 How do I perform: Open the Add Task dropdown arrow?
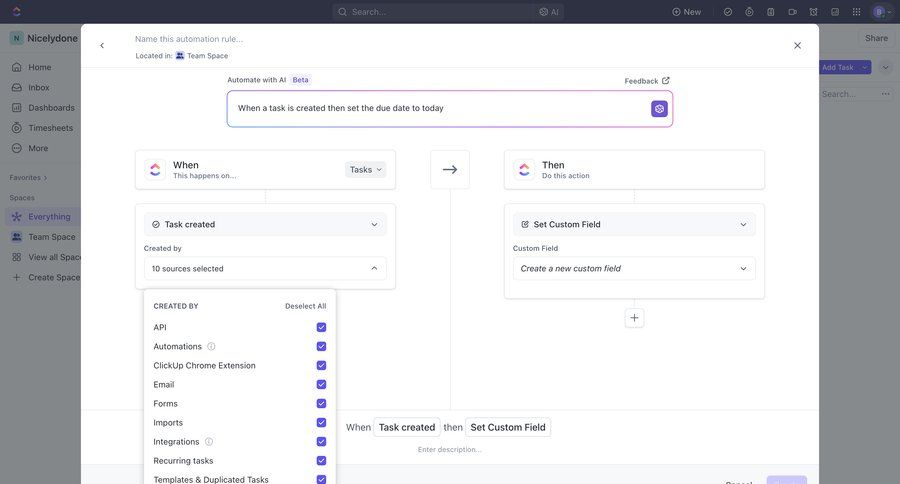864,67
